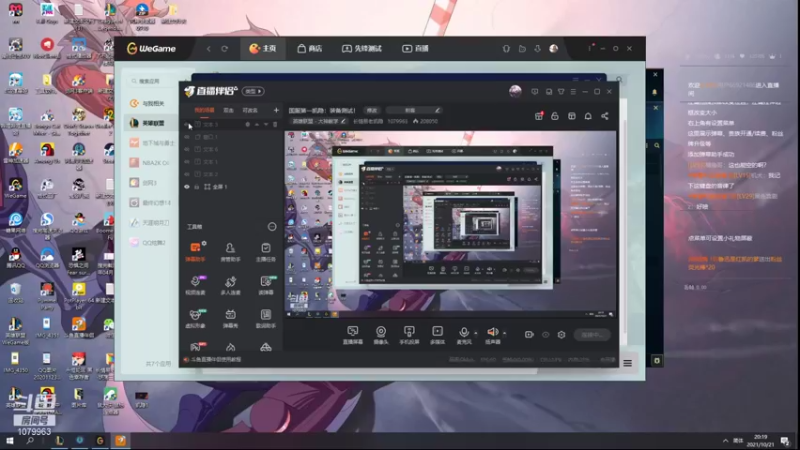
Task: Open stream settings gear icon
Action: point(561,335)
